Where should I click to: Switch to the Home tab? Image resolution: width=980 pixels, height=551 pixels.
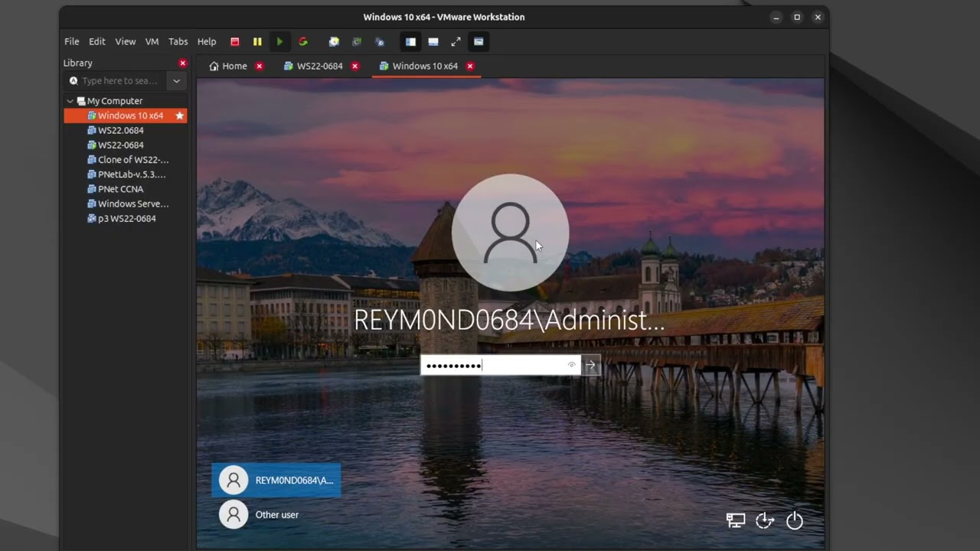[228, 66]
